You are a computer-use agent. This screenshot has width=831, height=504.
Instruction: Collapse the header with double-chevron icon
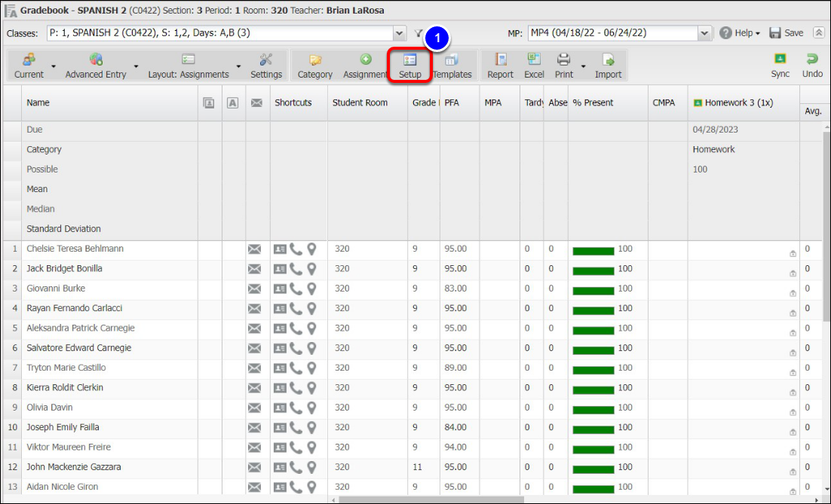(819, 33)
